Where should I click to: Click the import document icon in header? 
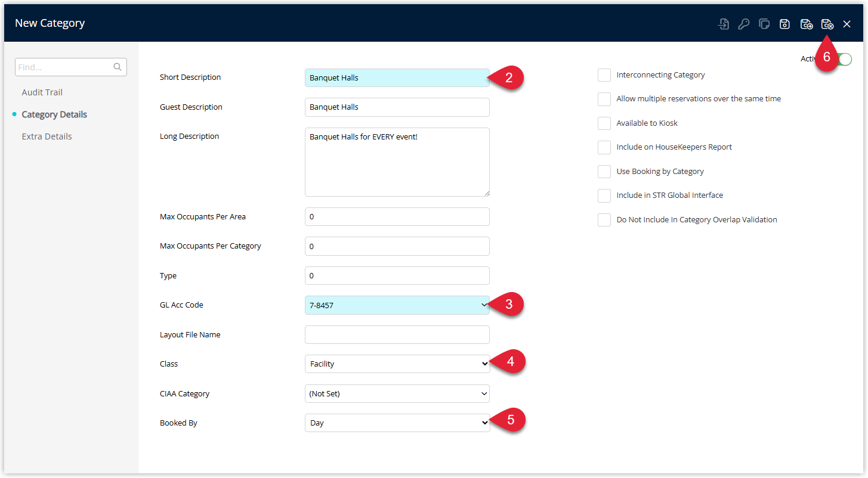pos(724,24)
